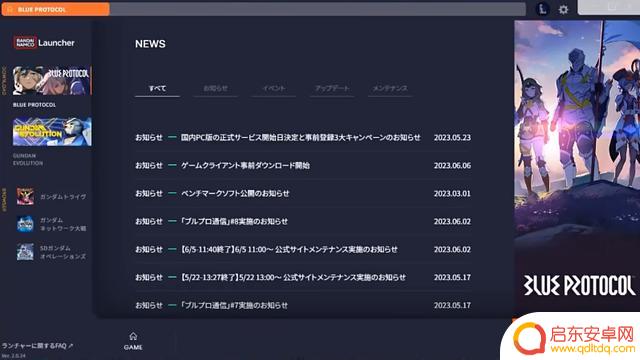Select the SDガンダムオペレーションズ game icon
Viewport: 640px width, 360px height.
tap(25, 252)
